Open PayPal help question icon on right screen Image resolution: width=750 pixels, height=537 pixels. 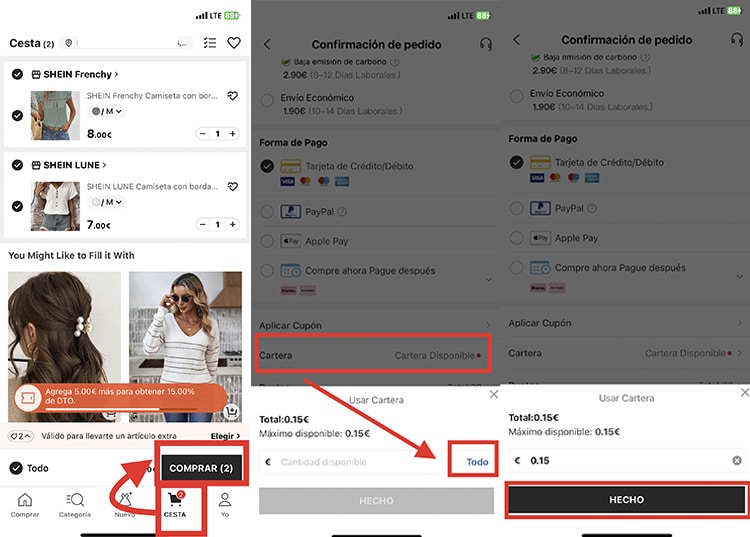click(592, 208)
